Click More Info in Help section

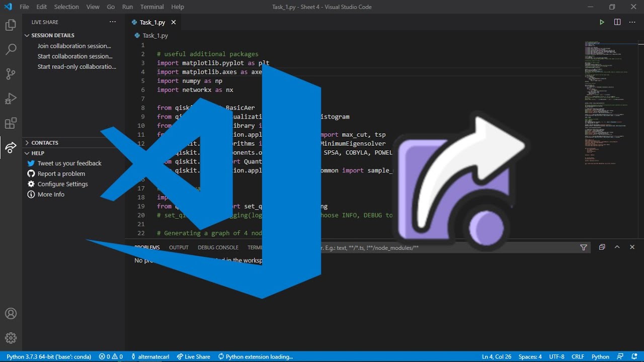coord(51,194)
